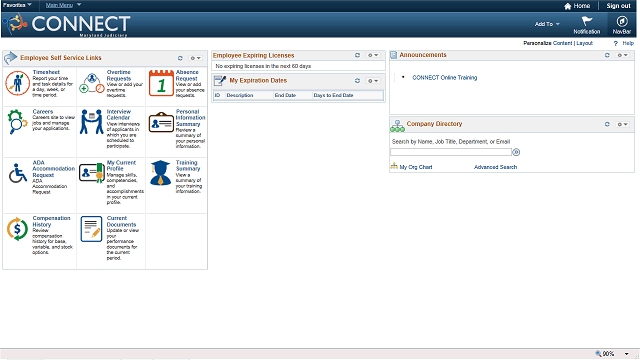The height and width of the screenshot is (360, 640).
Task: Open the Favorites menu
Action: pos(17,5)
